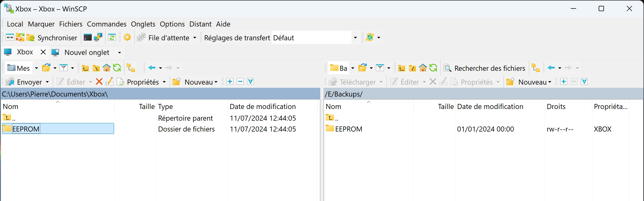Open the Local menu
The image size is (644, 201).
(15, 24)
